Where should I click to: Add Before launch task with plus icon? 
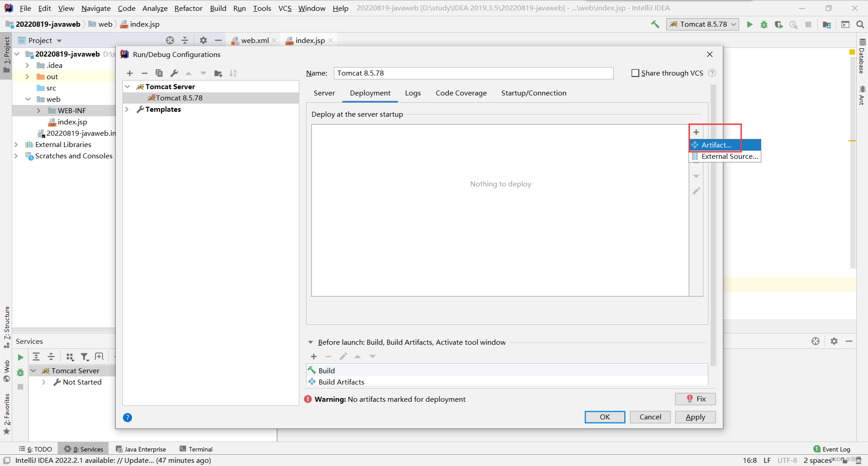click(314, 357)
